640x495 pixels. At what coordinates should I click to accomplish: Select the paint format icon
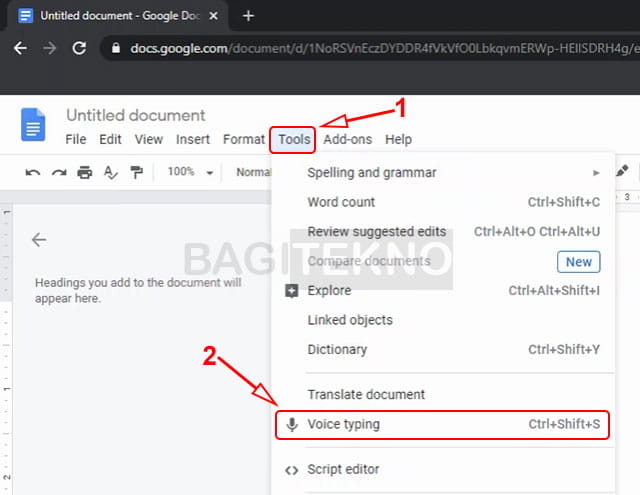[x=136, y=172]
